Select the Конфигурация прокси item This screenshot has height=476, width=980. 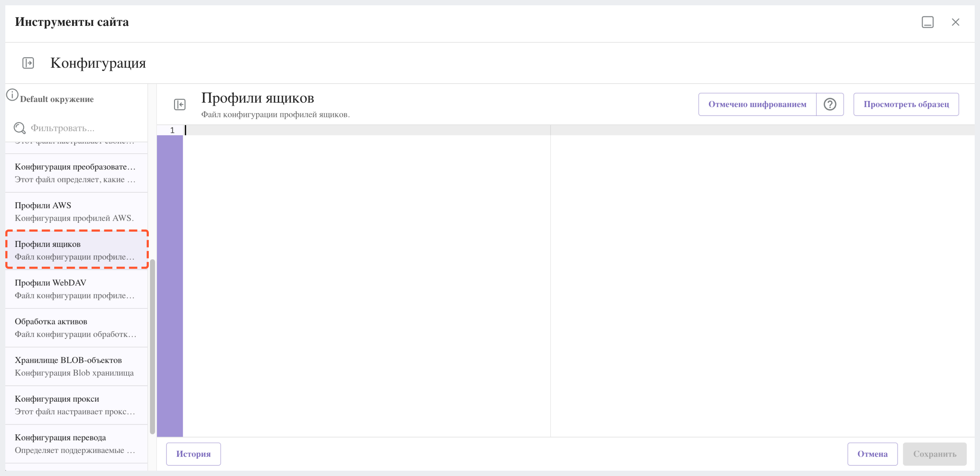[x=77, y=405]
